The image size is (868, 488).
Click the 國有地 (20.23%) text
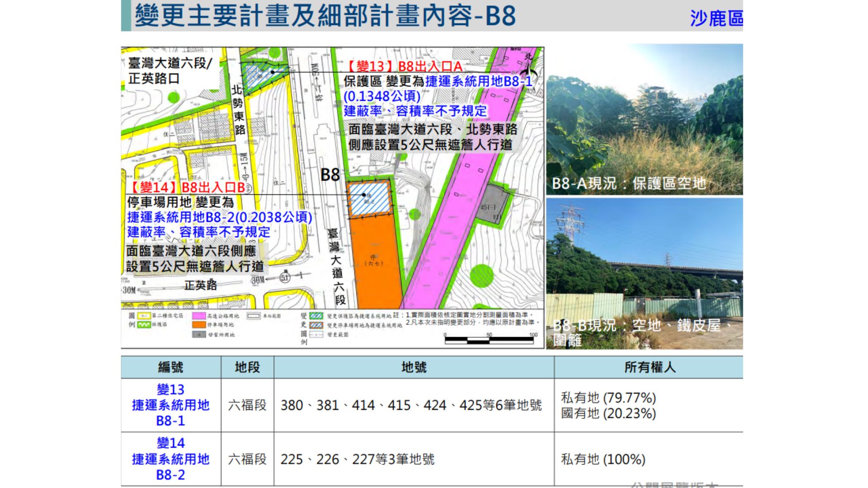tap(609, 413)
